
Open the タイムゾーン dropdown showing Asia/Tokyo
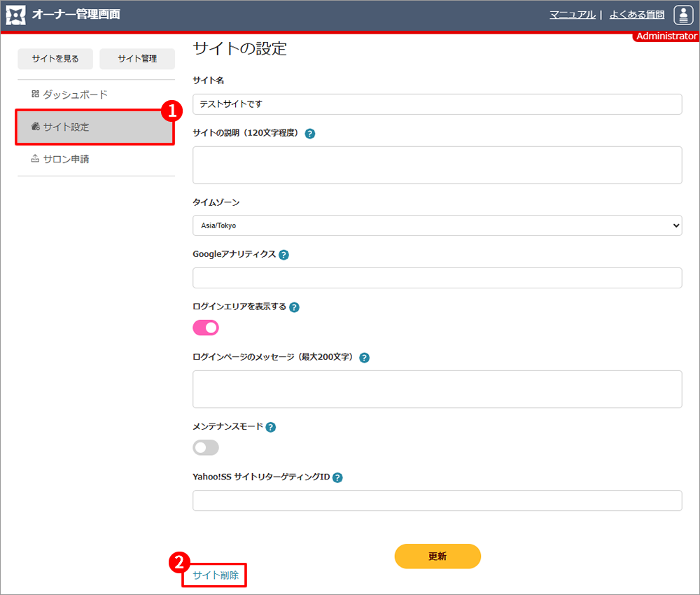(437, 225)
